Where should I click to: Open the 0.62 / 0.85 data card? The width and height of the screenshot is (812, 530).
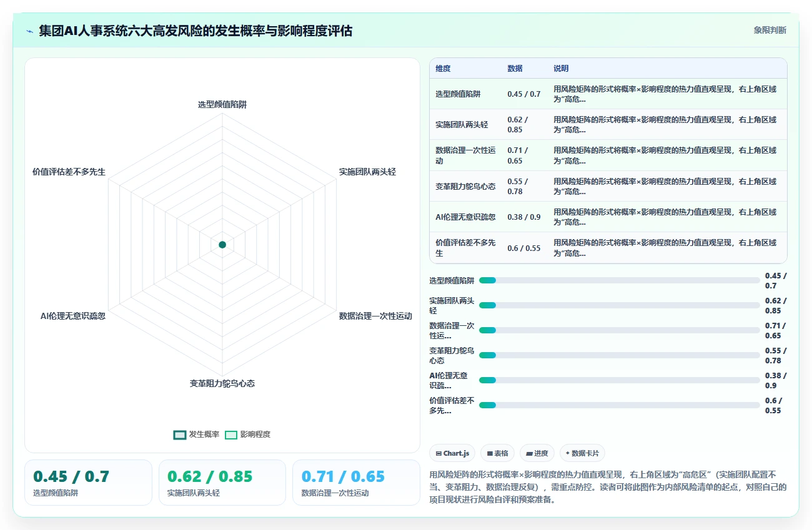tap(222, 483)
